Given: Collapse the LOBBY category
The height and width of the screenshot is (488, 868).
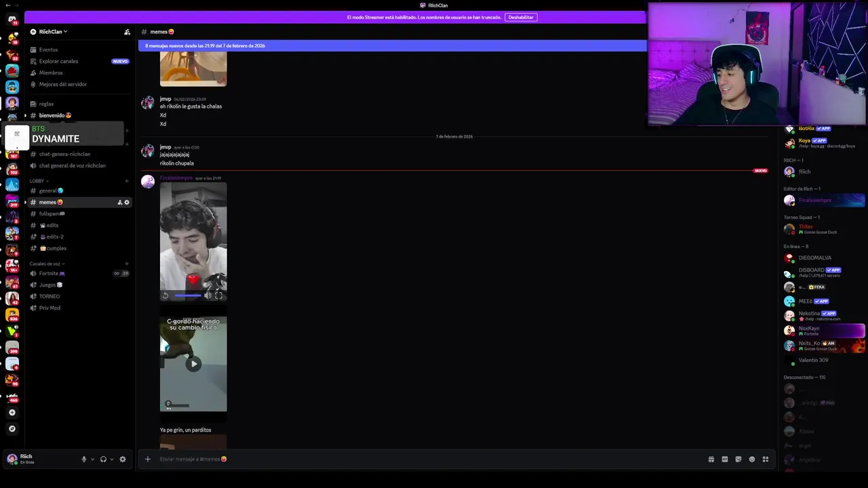Looking at the screenshot, I should (39, 181).
